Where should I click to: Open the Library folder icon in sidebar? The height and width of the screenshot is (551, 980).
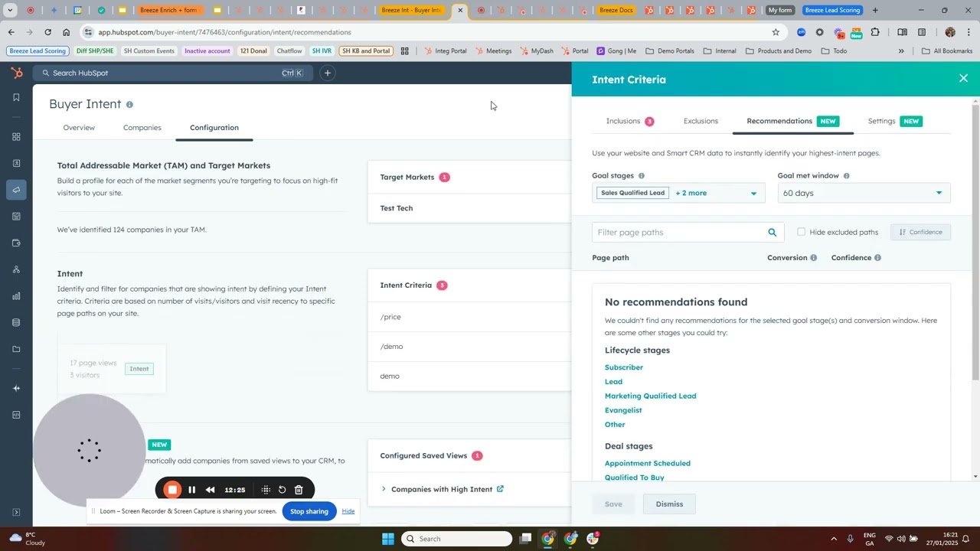16,349
